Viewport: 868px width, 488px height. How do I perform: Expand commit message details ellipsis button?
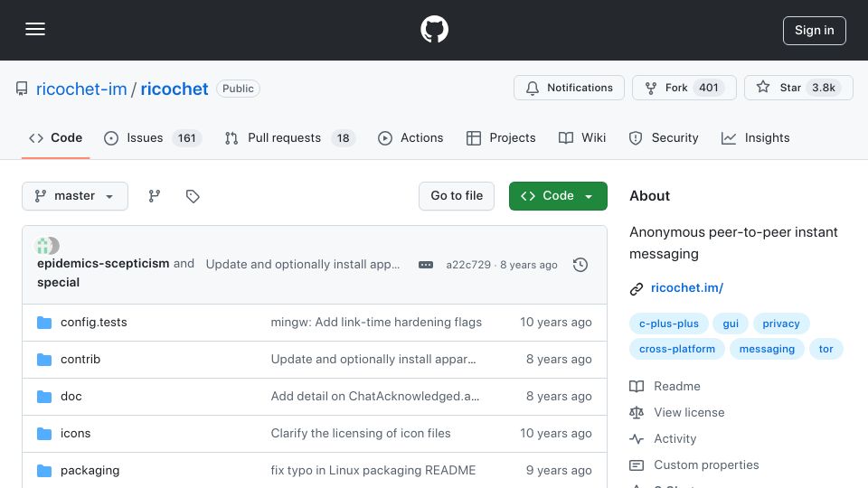[426, 265]
